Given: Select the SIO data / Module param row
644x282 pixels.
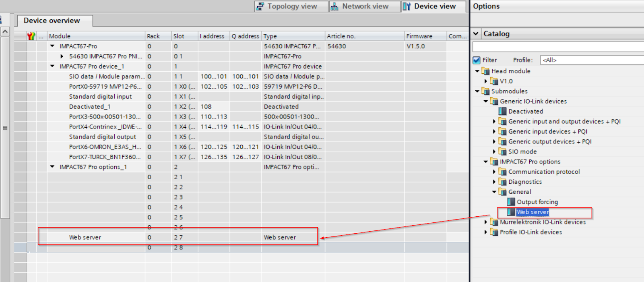Looking at the screenshot, I should 242,77.
